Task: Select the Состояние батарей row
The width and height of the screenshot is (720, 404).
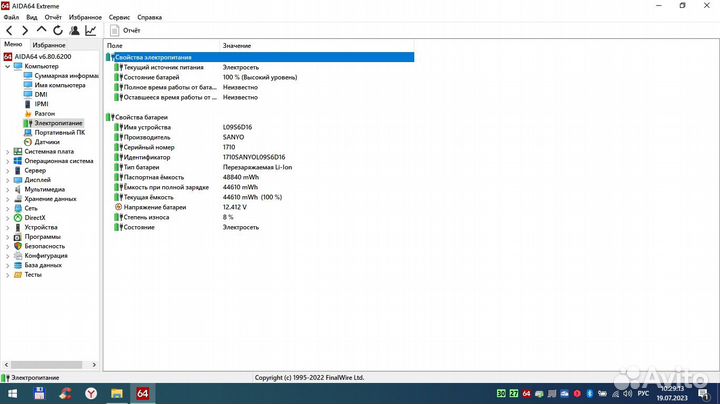Action: [260, 77]
